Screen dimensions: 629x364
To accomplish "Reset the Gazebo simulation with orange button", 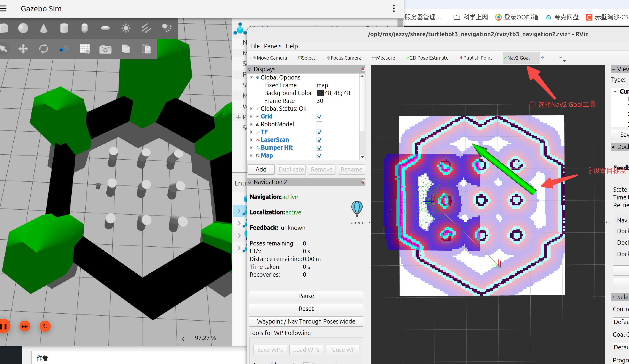I will click(45, 326).
